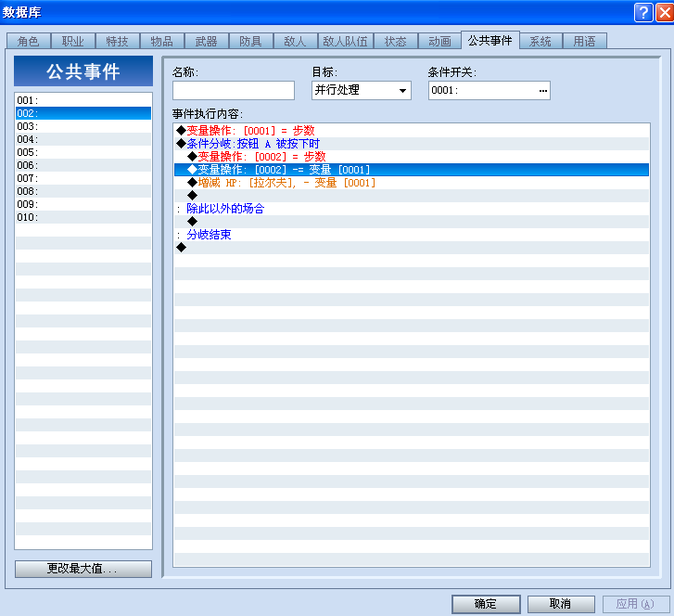The height and width of the screenshot is (616, 674).
Task: Close the 数据库 dialog window
Action: (665, 12)
